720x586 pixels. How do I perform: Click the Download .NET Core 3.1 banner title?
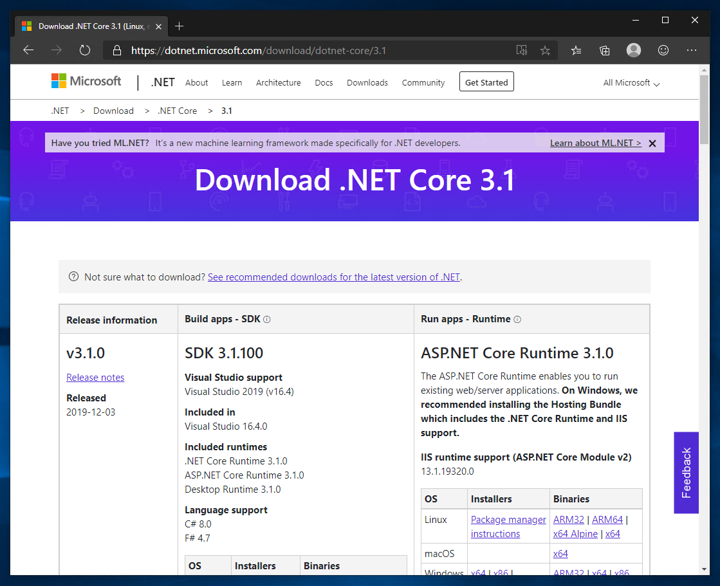(x=354, y=180)
